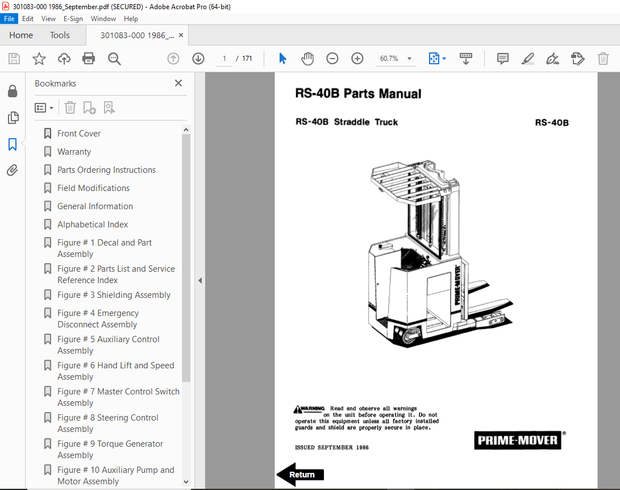
Task: Open the Front Cover bookmark
Action: [79, 133]
